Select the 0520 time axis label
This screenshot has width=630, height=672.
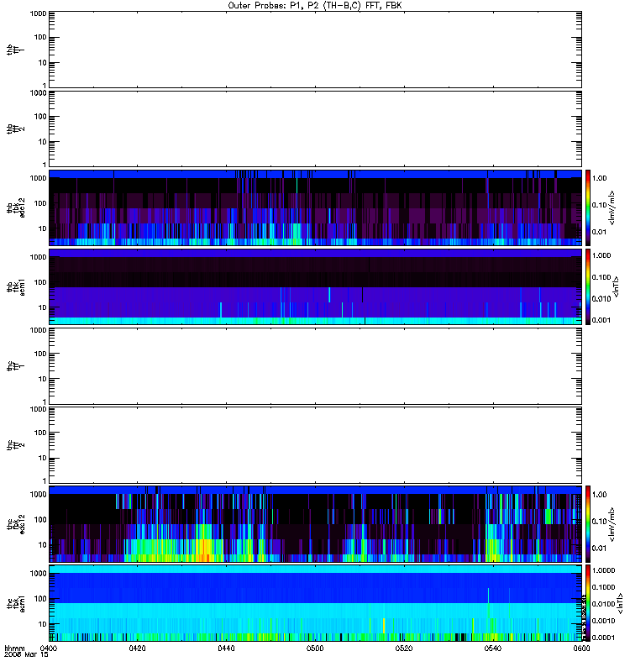(x=404, y=648)
